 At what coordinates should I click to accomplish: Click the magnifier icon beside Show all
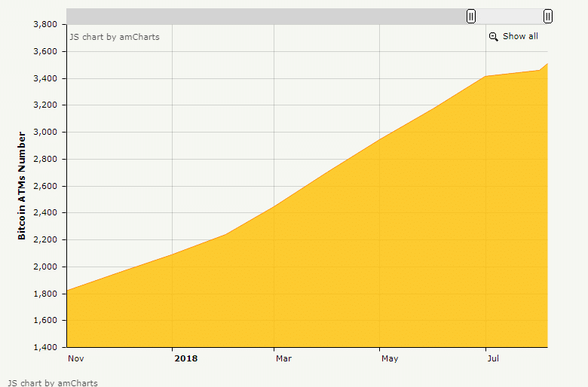point(494,37)
